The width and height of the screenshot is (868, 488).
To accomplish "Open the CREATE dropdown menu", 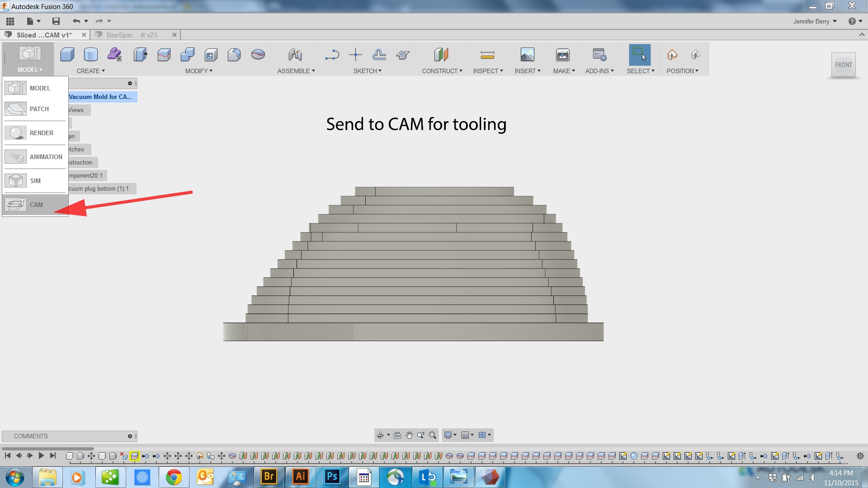I will pos(90,71).
